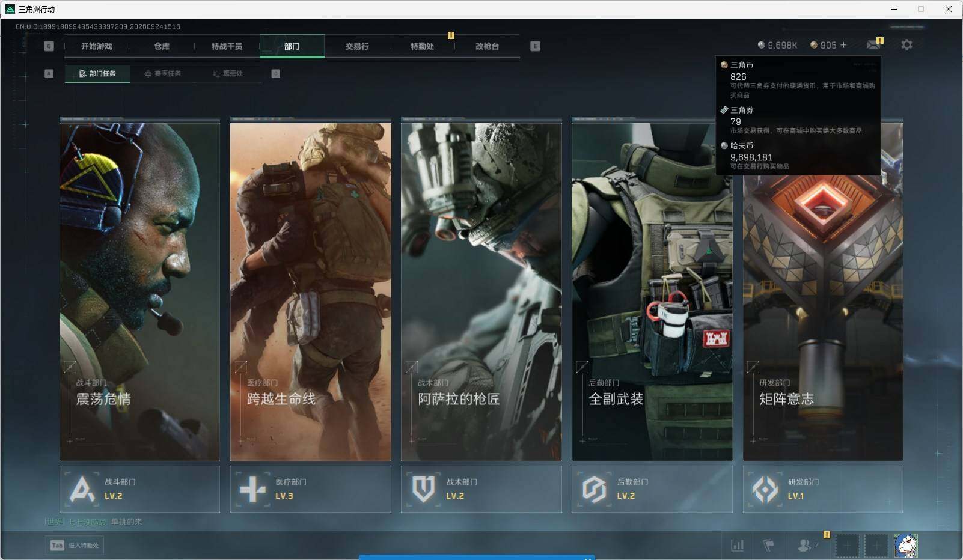
Task: Click the 三角洲行动 app icon in title bar
Action: [x=10, y=9]
